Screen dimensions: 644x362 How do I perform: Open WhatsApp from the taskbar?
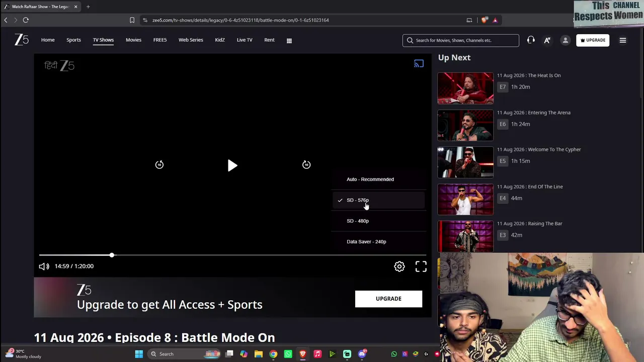[x=288, y=354]
